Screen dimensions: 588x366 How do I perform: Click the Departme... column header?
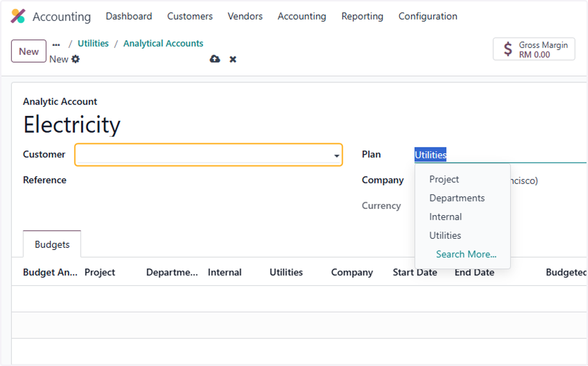coord(172,272)
